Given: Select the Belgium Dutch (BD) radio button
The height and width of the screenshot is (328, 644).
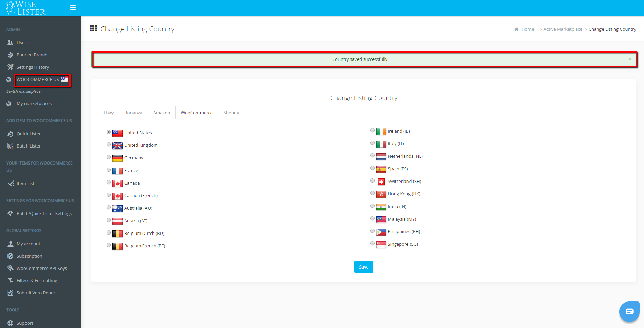Looking at the screenshot, I should 109,232.
